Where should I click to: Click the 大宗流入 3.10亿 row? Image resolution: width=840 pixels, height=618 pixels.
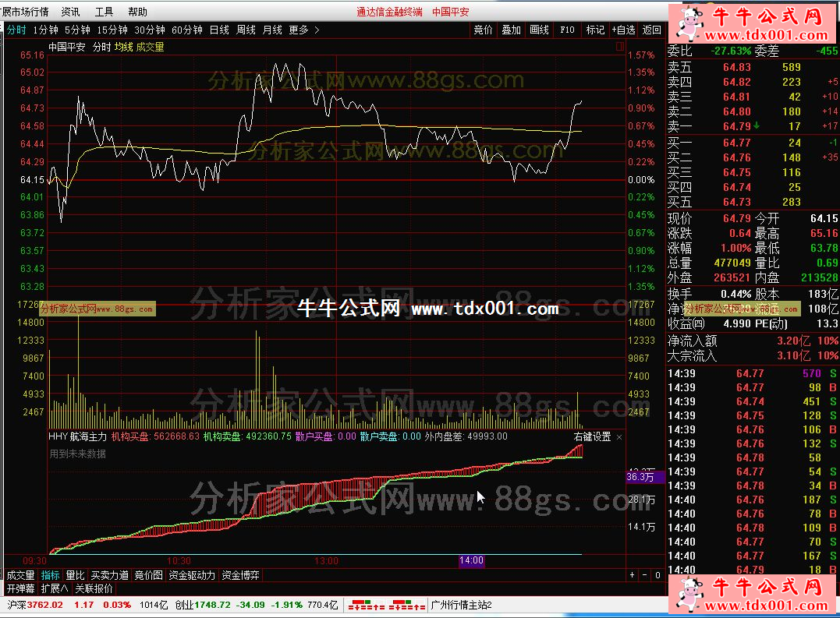[752, 355]
